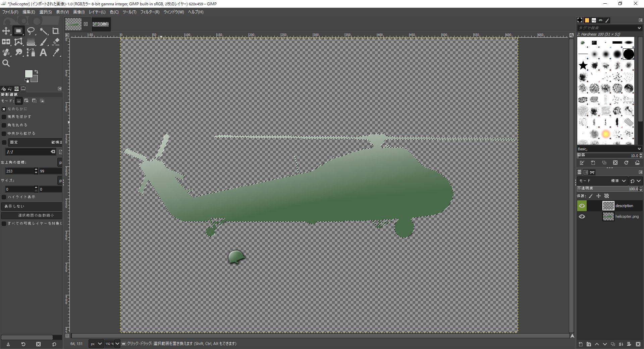The image size is (644, 349).
Task: Open the ファイル(F) menu
Action: click(10, 12)
